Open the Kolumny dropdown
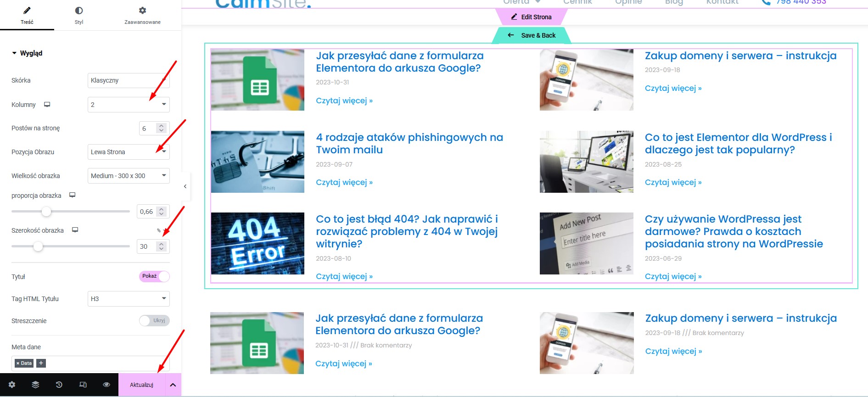This screenshot has width=868, height=397. click(x=129, y=105)
